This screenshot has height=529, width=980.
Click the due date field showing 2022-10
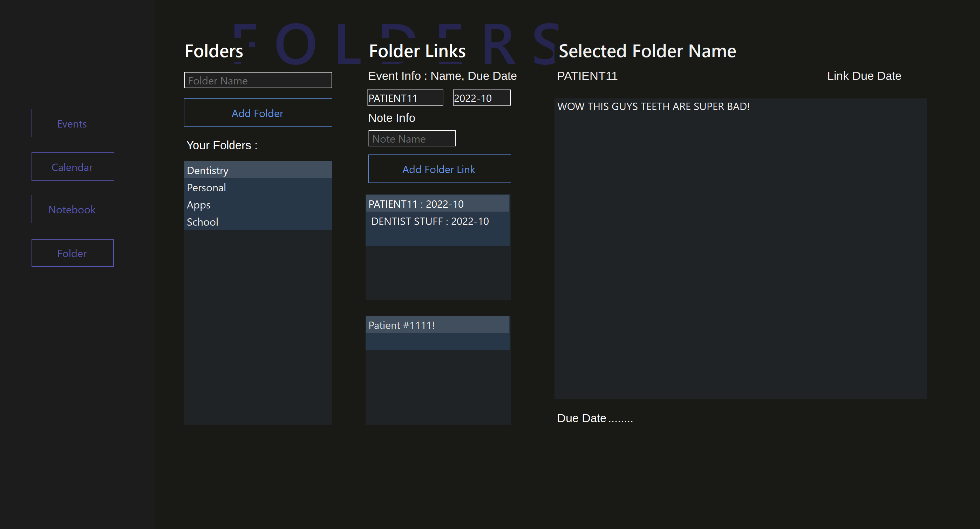pos(481,97)
